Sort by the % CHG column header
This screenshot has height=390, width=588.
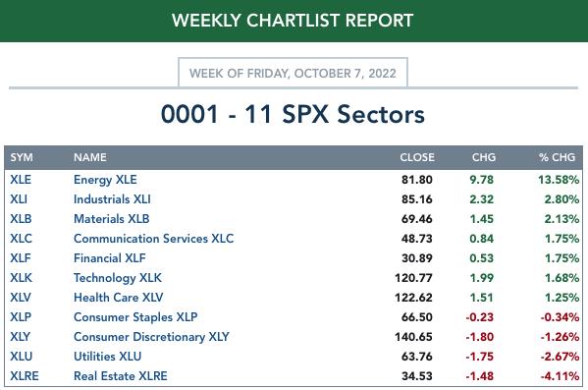557,157
